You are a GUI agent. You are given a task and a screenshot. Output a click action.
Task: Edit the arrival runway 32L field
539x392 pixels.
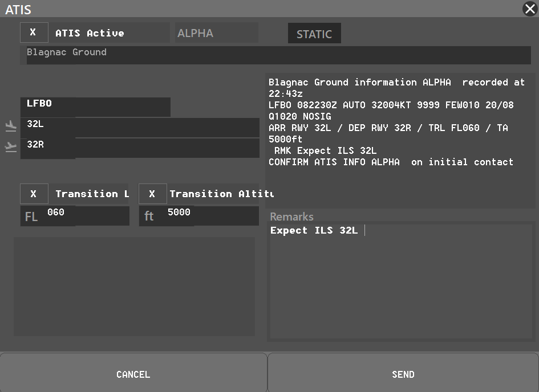coord(140,128)
